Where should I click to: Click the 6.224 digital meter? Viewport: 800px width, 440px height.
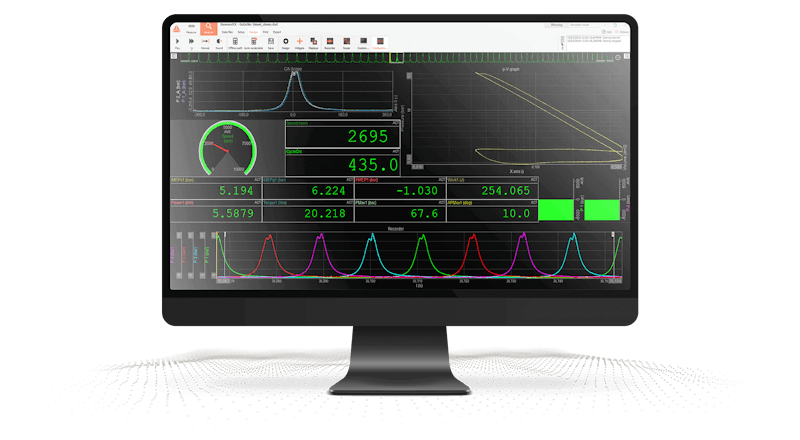(x=308, y=188)
